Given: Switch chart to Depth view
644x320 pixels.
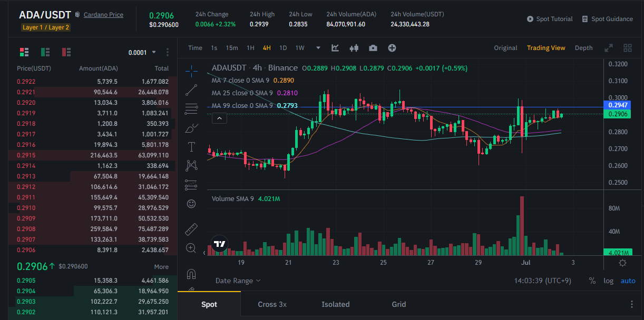Looking at the screenshot, I should (x=583, y=47).
